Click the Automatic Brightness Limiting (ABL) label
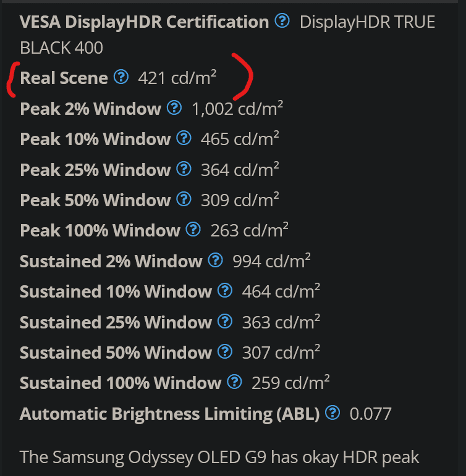The height and width of the screenshot is (476, 466). tap(169, 414)
